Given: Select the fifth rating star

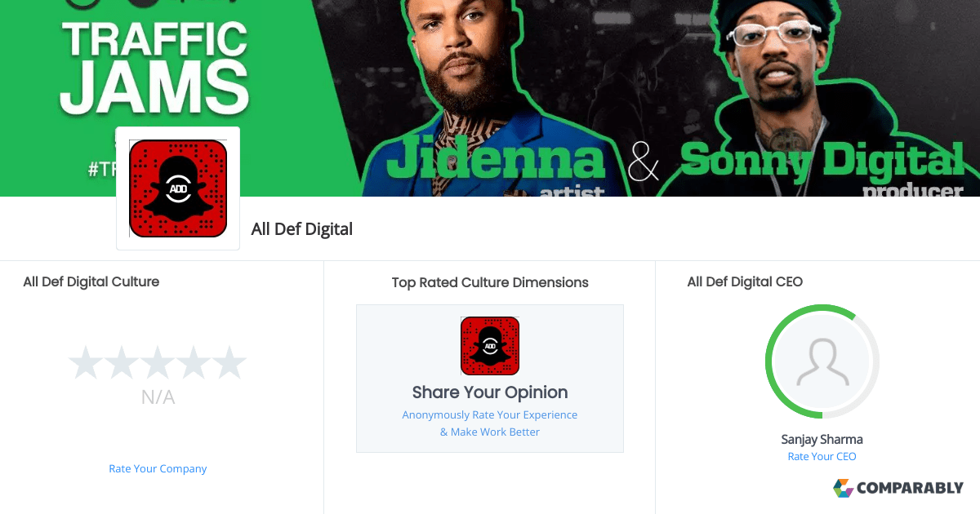Looking at the screenshot, I should pos(229,363).
